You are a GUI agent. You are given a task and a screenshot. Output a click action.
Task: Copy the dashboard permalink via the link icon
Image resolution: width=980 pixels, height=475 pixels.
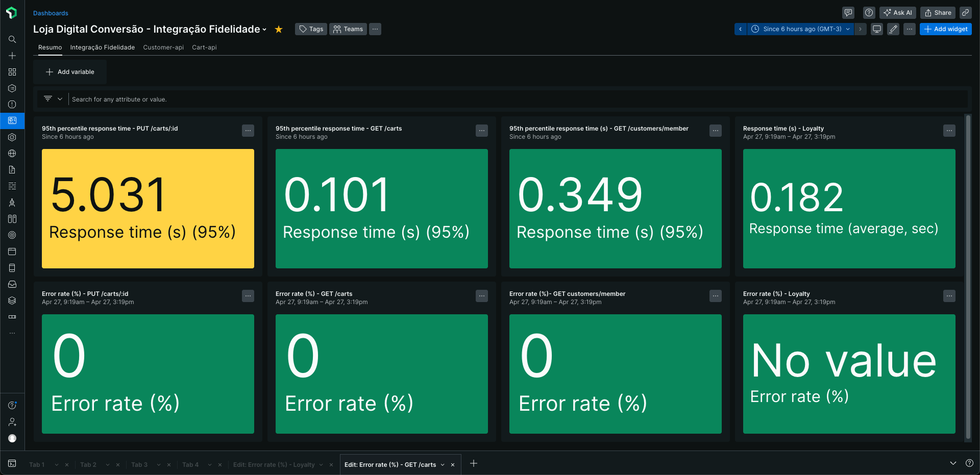(x=966, y=12)
